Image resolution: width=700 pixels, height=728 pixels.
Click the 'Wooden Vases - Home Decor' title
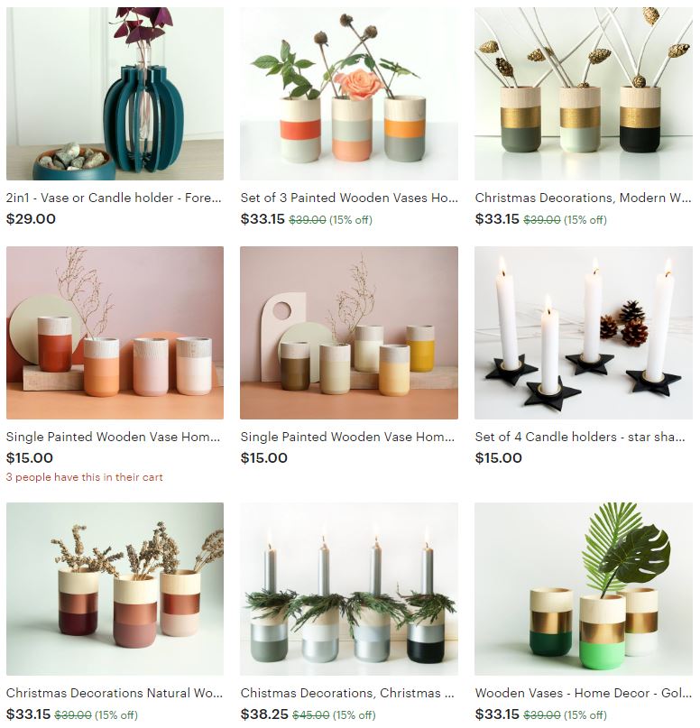tap(584, 693)
